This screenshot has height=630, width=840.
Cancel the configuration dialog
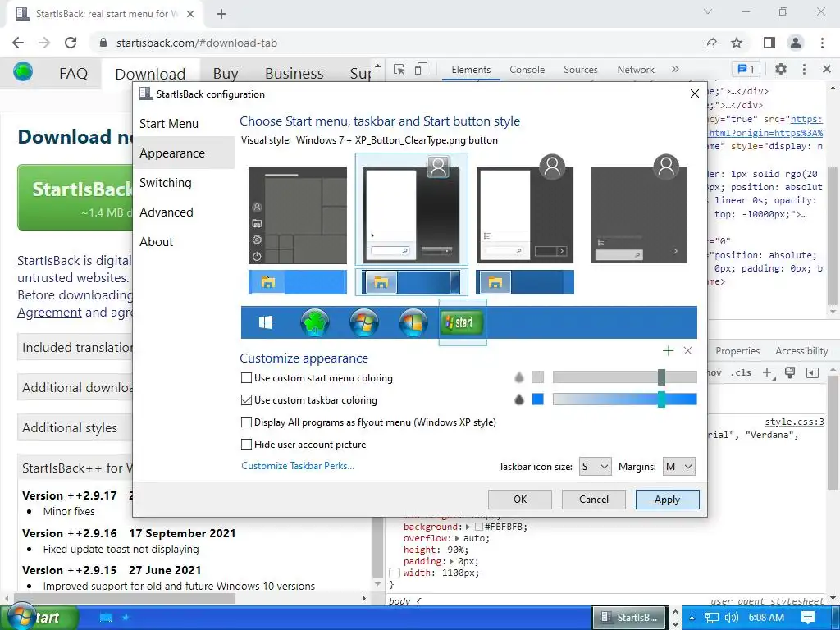(x=594, y=500)
